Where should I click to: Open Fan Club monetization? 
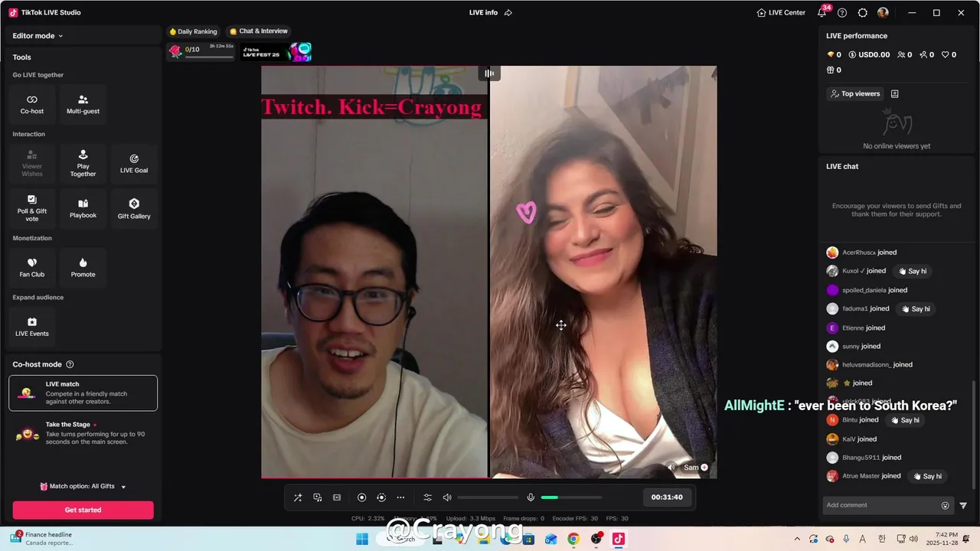tap(32, 268)
